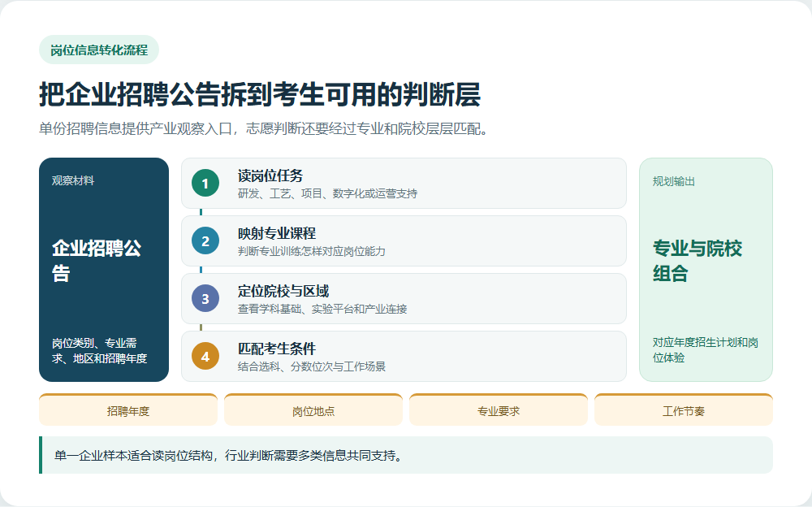This screenshot has height=507, width=812.
Task: Click the 专业要求 chip
Action: coord(499,410)
